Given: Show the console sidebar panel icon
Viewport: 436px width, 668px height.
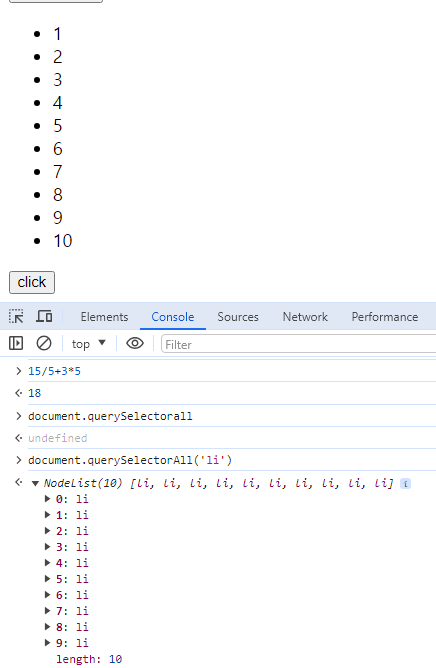Looking at the screenshot, I should coord(16,343).
